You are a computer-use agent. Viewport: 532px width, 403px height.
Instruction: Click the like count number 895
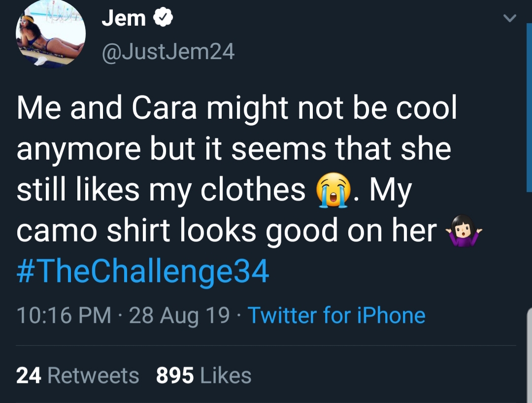pos(175,375)
